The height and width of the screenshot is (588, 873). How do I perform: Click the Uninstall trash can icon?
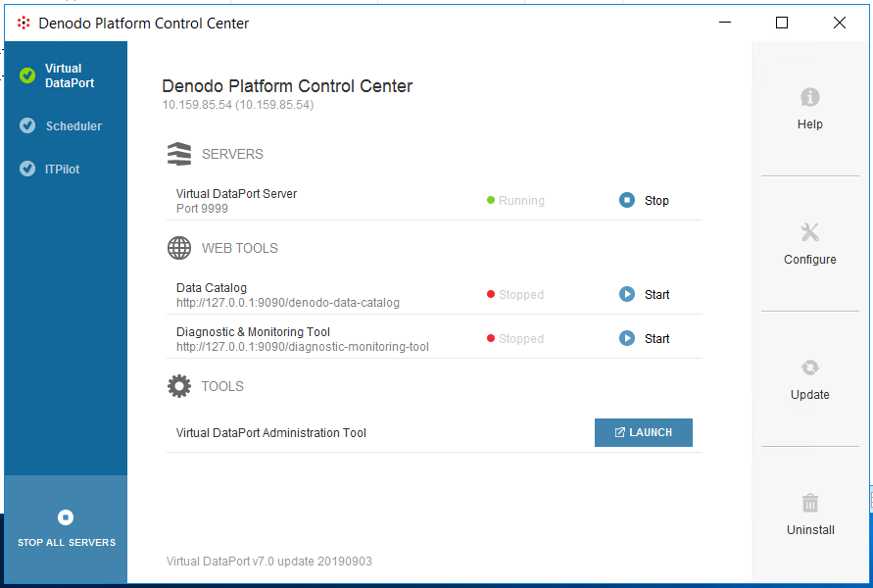pos(810,503)
